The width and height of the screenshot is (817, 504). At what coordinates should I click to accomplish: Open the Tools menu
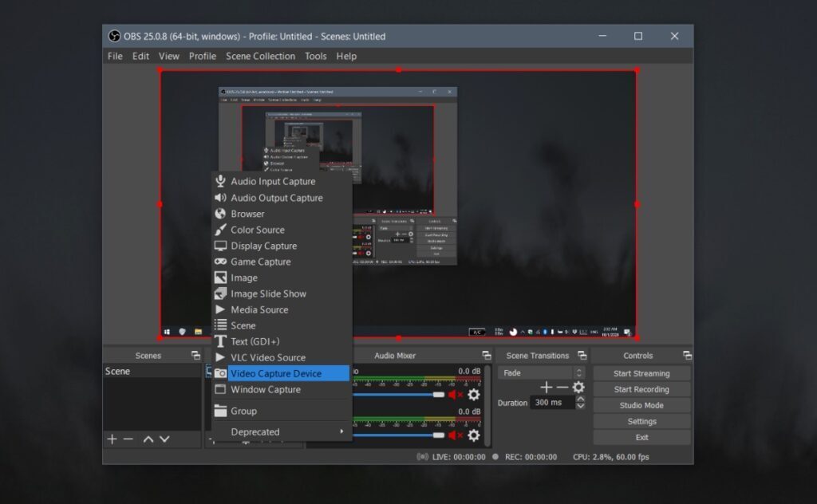click(315, 56)
